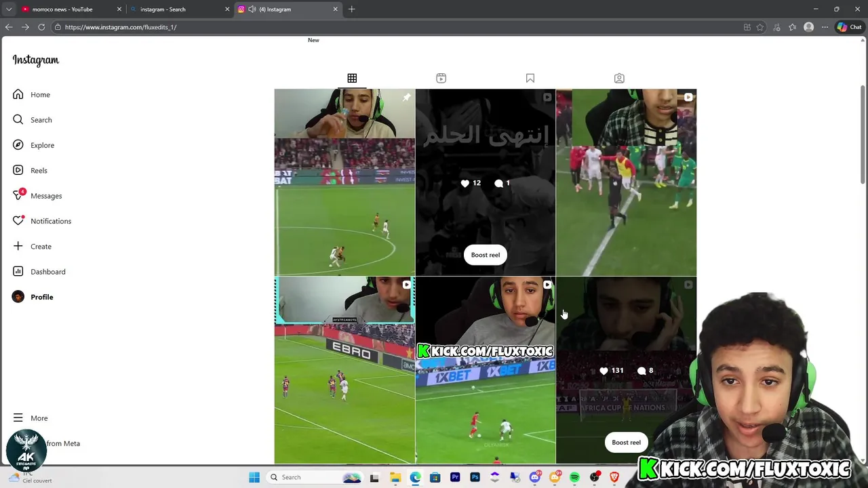Click the 'Explore' sidebar label

[42, 145]
